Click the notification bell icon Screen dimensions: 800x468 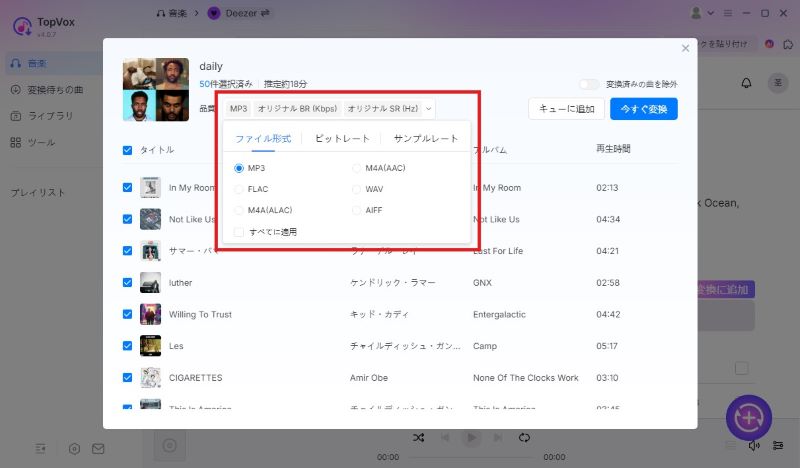click(746, 83)
